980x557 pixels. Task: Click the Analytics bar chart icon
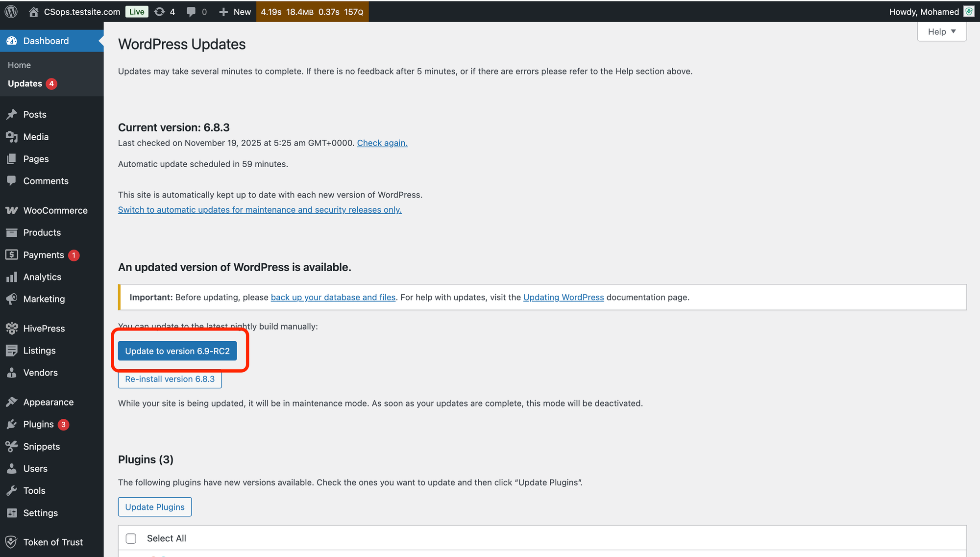(x=12, y=277)
